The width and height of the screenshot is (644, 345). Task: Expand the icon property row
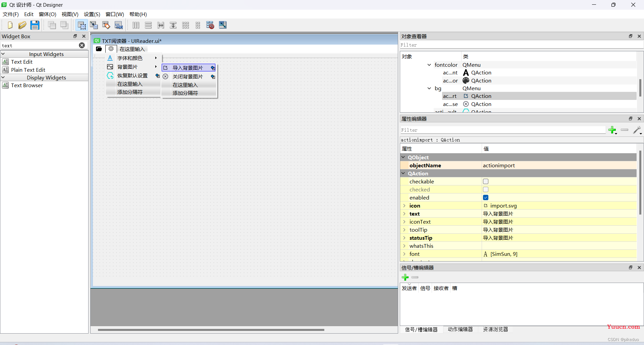click(x=404, y=206)
